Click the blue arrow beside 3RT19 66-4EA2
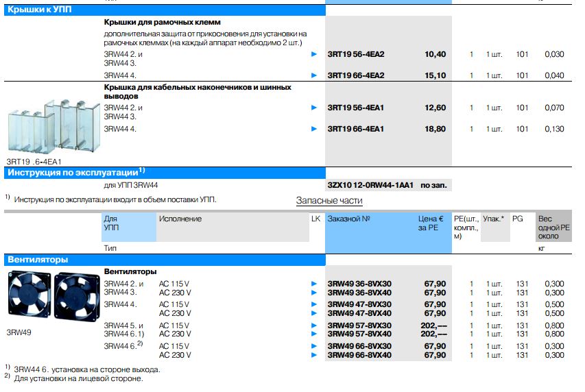The height and width of the screenshot is (392, 585). (314, 75)
